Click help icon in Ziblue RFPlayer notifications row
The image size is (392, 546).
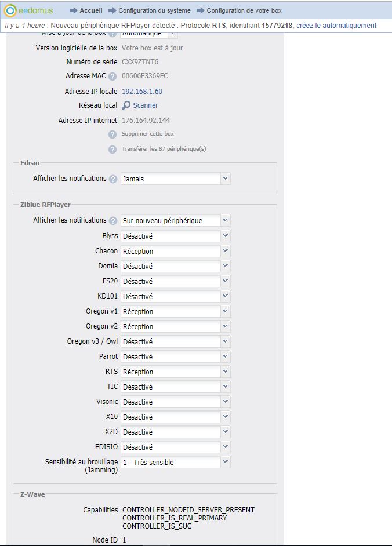pyautogui.click(x=112, y=221)
